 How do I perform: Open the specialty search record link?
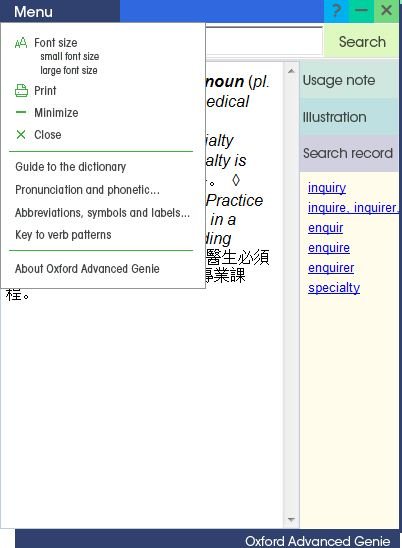(334, 288)
